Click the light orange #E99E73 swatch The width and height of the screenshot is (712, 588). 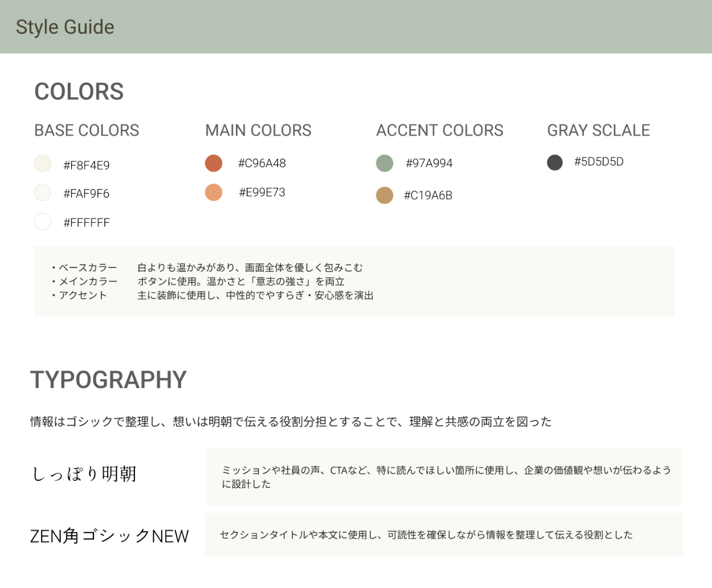coord(214,192)
